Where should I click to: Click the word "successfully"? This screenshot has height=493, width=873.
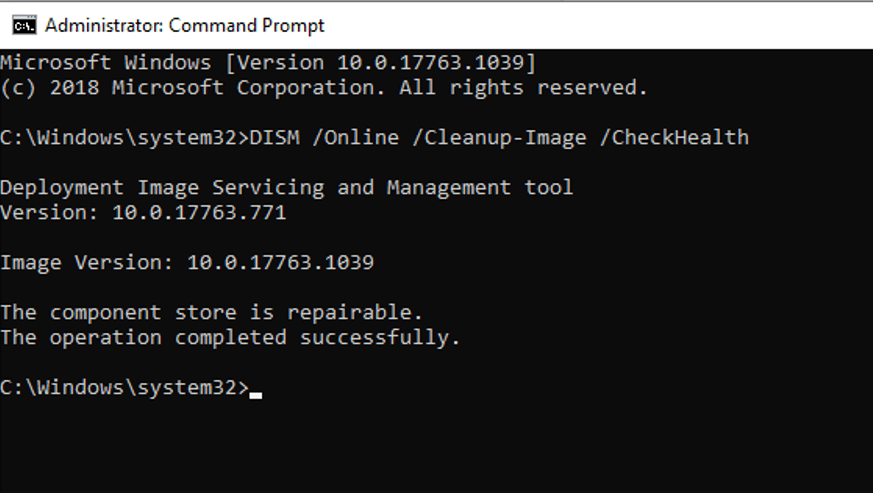coord(380,338)
